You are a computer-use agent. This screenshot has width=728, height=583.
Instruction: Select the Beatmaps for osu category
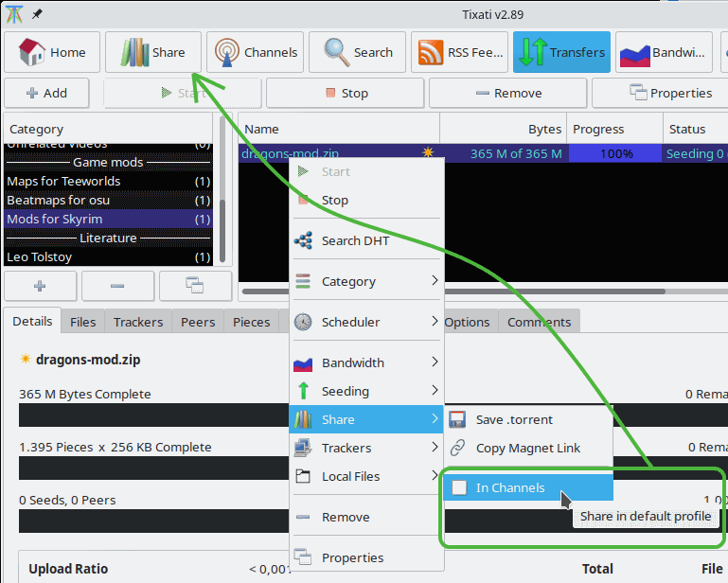(108, 200)
